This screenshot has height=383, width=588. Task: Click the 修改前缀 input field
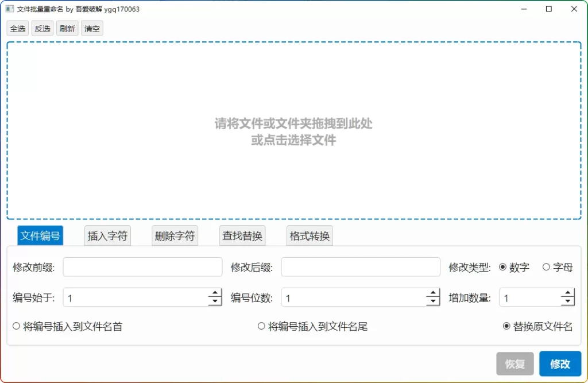pyautogui.click(x=142, y=266)
